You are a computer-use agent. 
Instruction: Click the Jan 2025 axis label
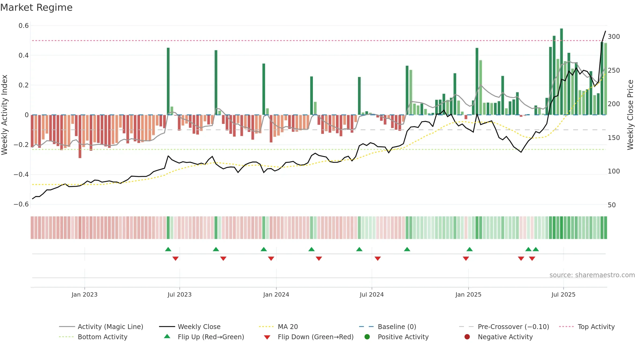(x=468, y=295)
